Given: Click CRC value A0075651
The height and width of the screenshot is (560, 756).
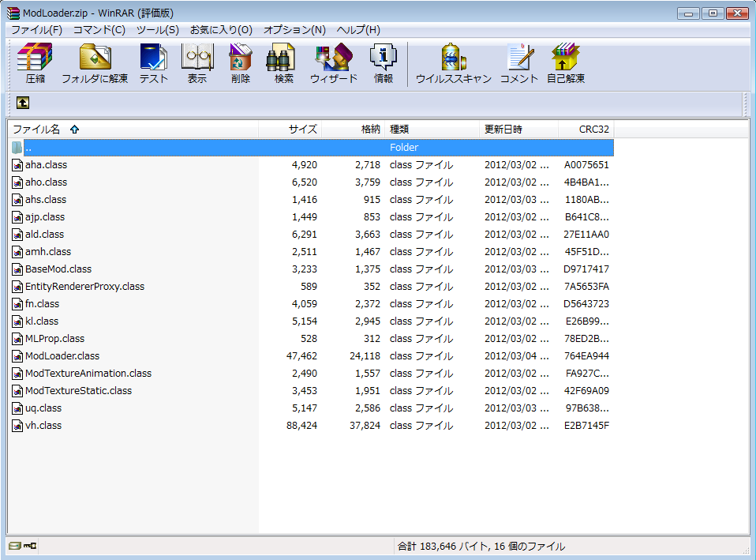Looking at the screenshot, I should click(x=586, y=165).
